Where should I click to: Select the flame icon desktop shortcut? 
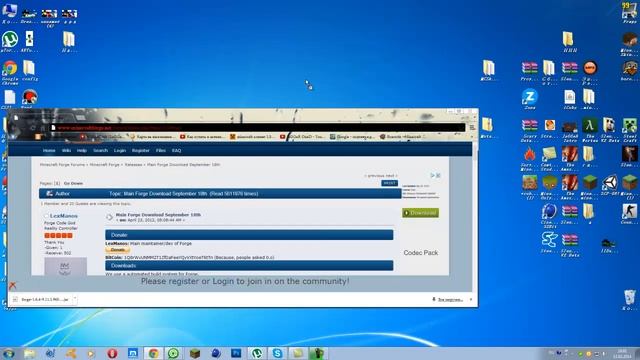[x=529, y=158]
